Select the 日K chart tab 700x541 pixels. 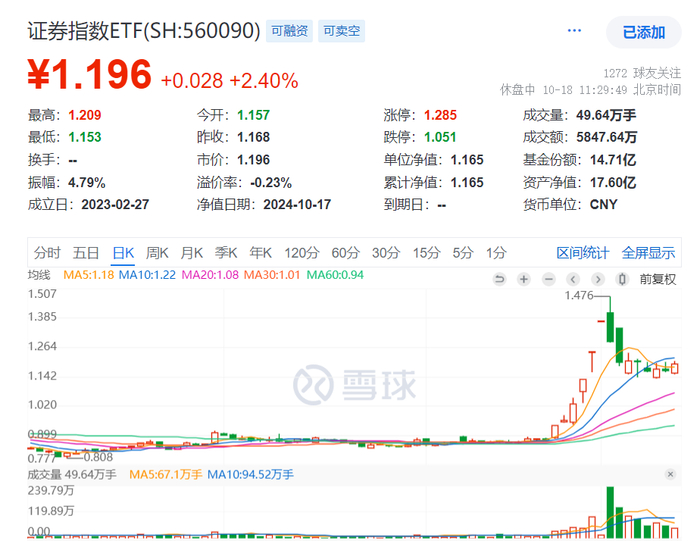coord(123,253)
